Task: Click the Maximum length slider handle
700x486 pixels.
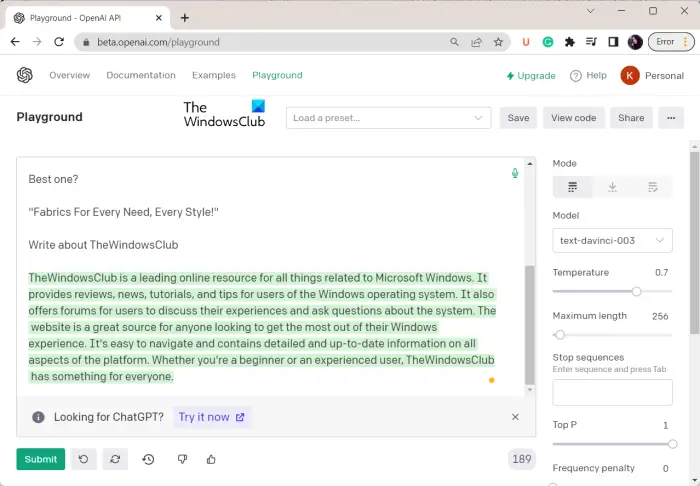Action: click(560, 335)
